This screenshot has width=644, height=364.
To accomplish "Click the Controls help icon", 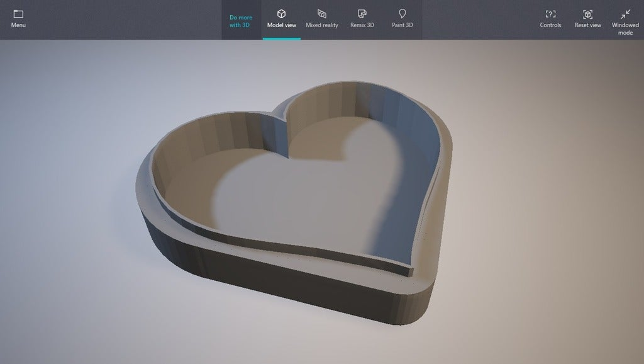I will (x=550, y=13).
